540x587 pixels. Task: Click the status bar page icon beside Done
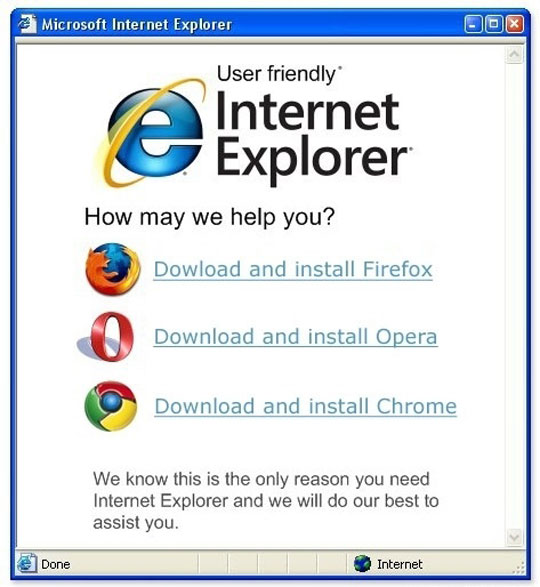[27, 563]
